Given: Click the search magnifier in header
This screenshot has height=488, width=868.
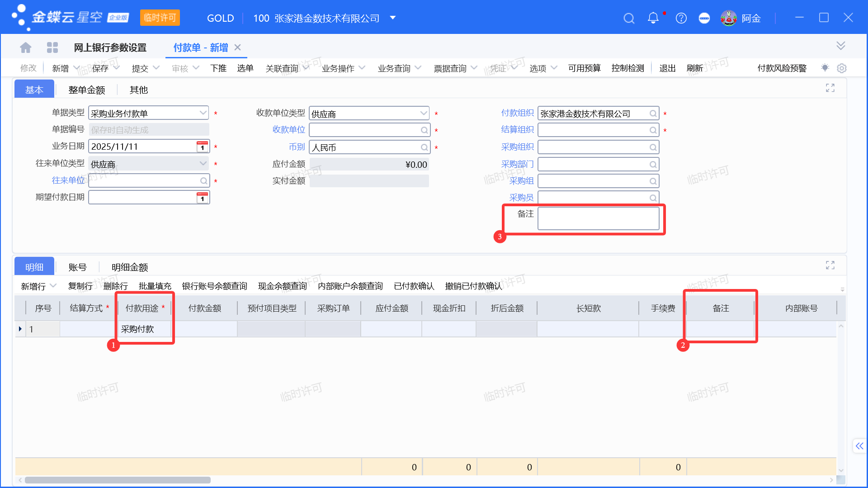Looking at the screenshot, I should coord(629,18).
